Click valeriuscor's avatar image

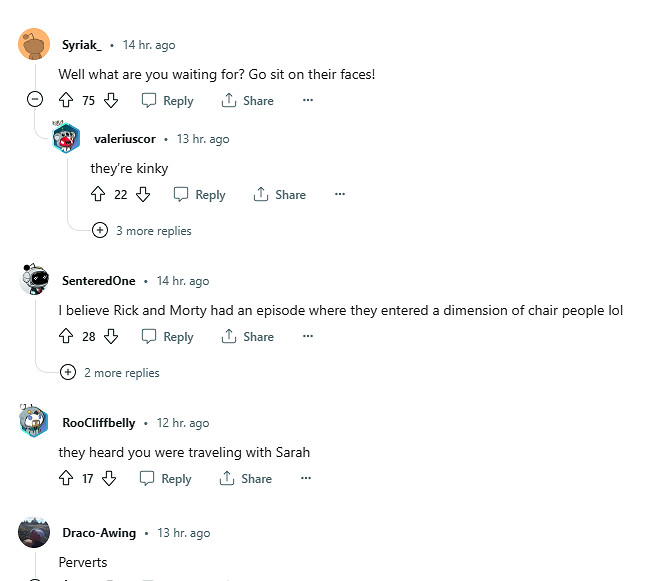[66, 139]
